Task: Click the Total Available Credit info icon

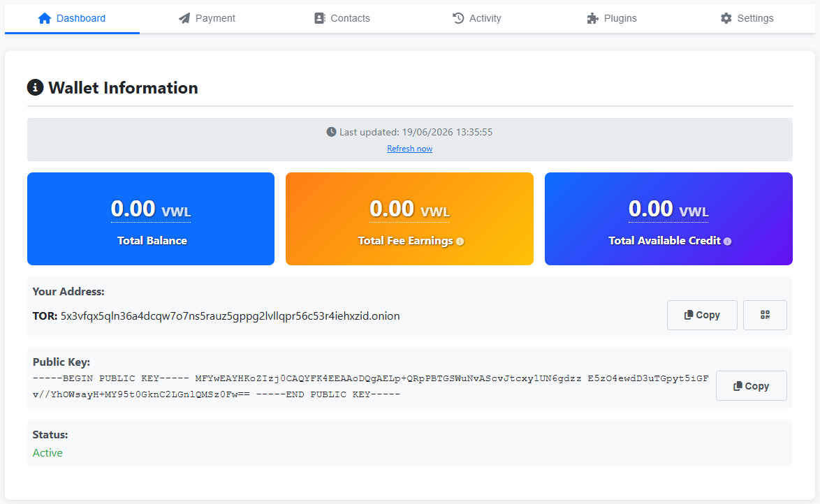Action: tap(727, 241)
